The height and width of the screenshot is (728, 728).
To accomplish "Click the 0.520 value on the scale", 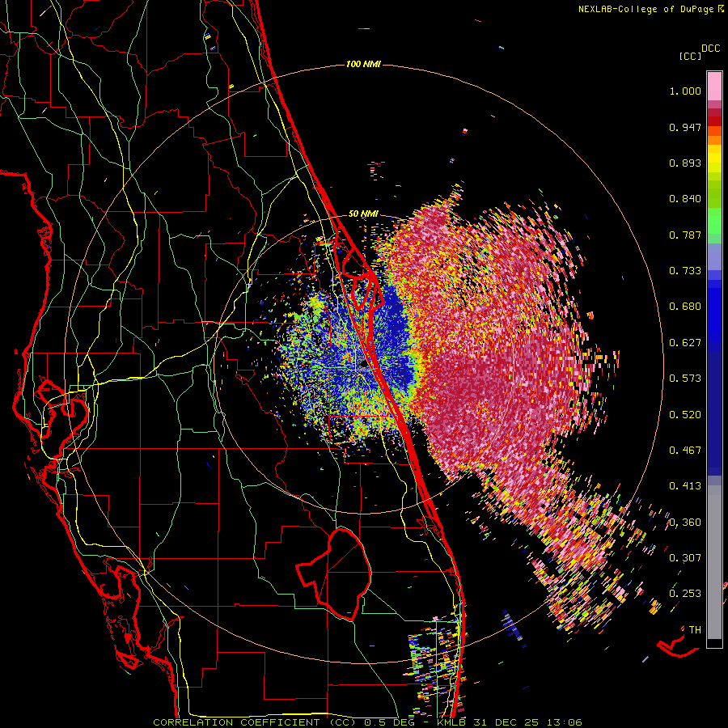I will pyautogui.click(x=685, y=414).
